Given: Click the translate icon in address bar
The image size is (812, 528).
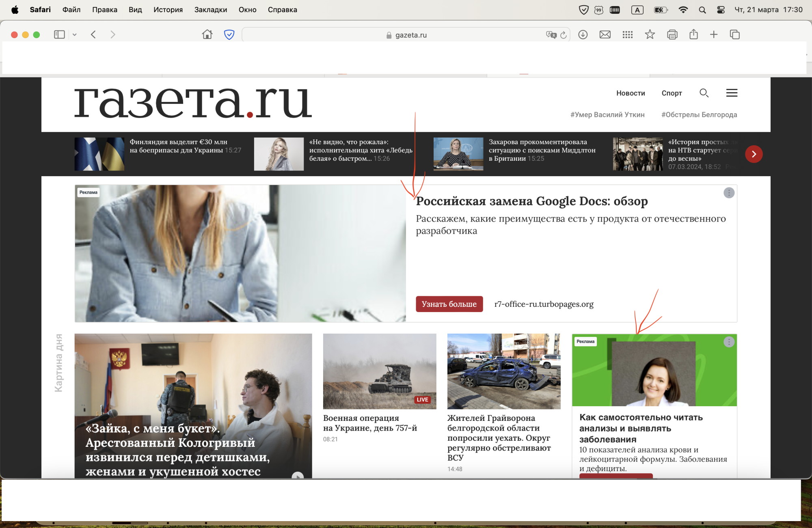Looking at the screenshot, I should pyautogui.click(x=551, y=34).
